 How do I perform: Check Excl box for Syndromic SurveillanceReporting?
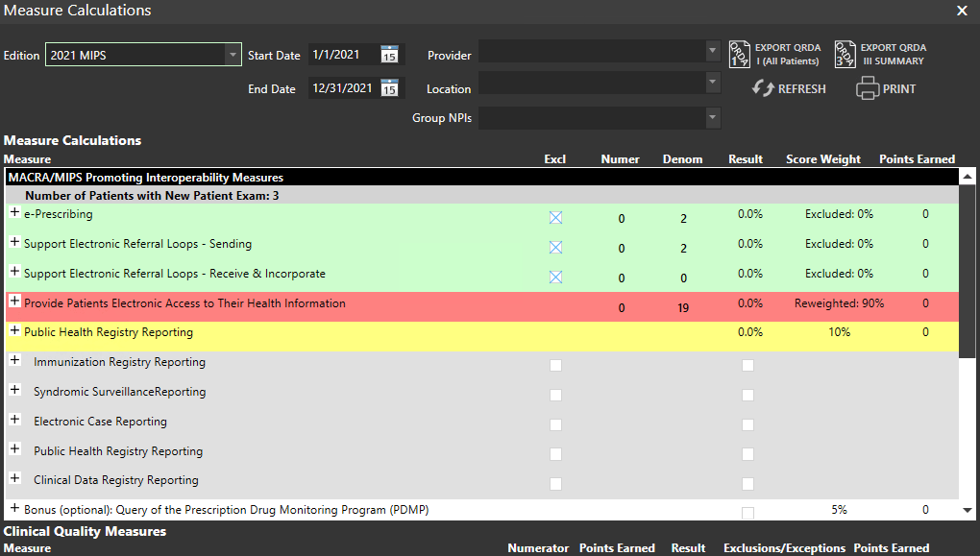555,395
